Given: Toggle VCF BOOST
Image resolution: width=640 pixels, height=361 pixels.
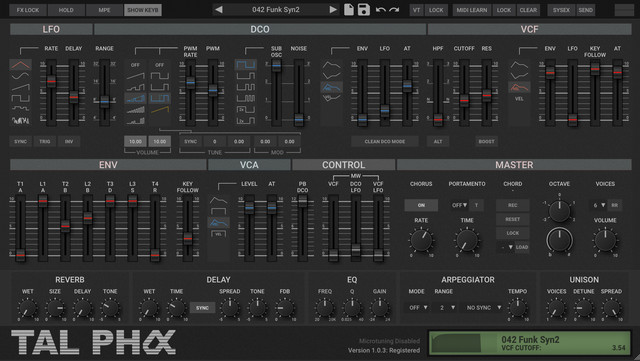Looking at the screenshot, I should [487, 141].
